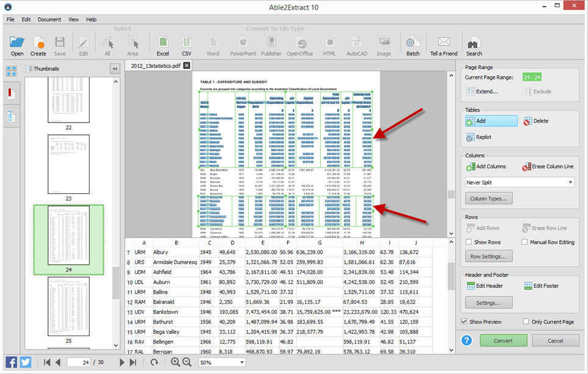Click the Edit pencil toolbar icon
The image size is (588, 374).
pyautogui.click(x=83, y=46)
